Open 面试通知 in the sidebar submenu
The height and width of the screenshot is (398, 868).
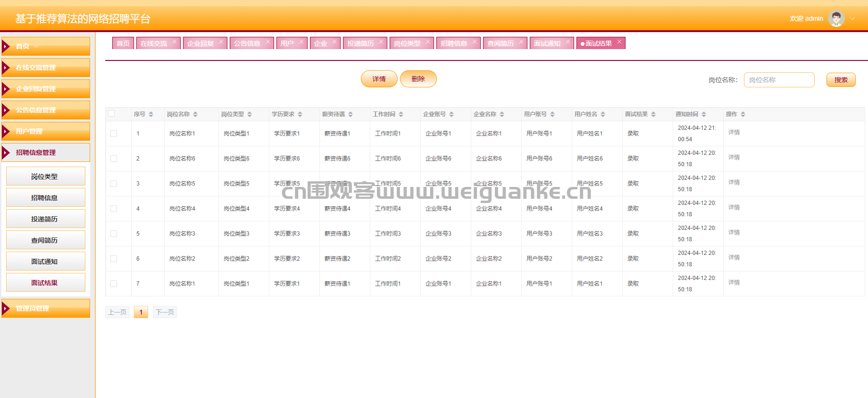pos(45,262)
